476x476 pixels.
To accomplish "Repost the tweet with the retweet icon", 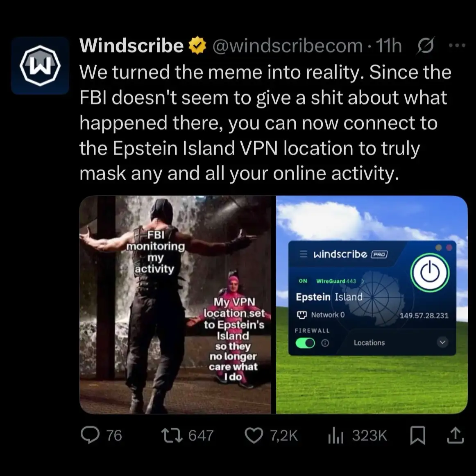I will 172,435.
